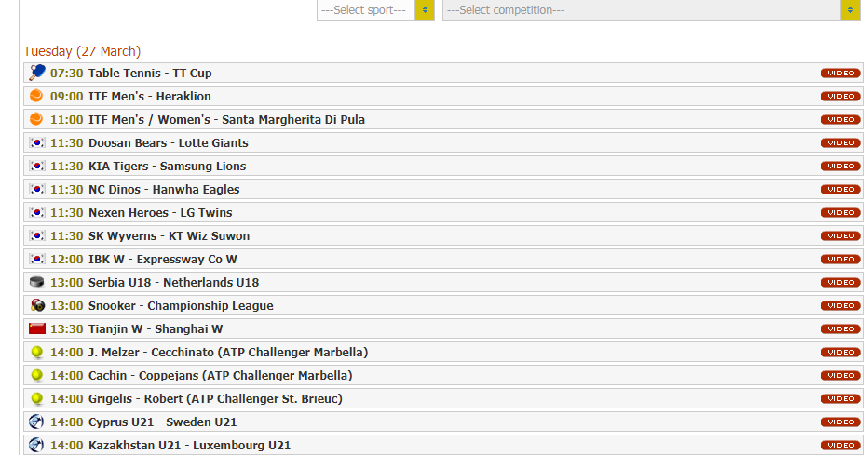This screenshot has width=868, height=455.
Task: Click VIDEO badge for Serbia U18 match
Action: pyautogui.click(x=840, y=282)
